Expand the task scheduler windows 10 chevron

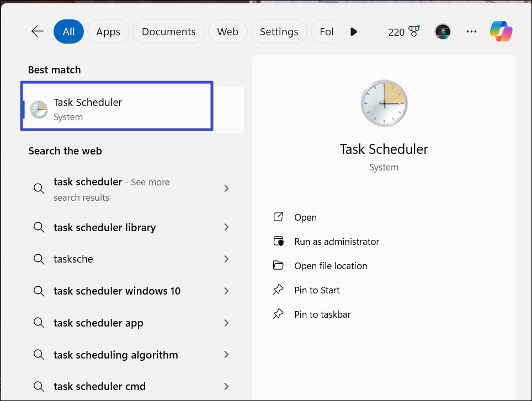tap(226, 291)
